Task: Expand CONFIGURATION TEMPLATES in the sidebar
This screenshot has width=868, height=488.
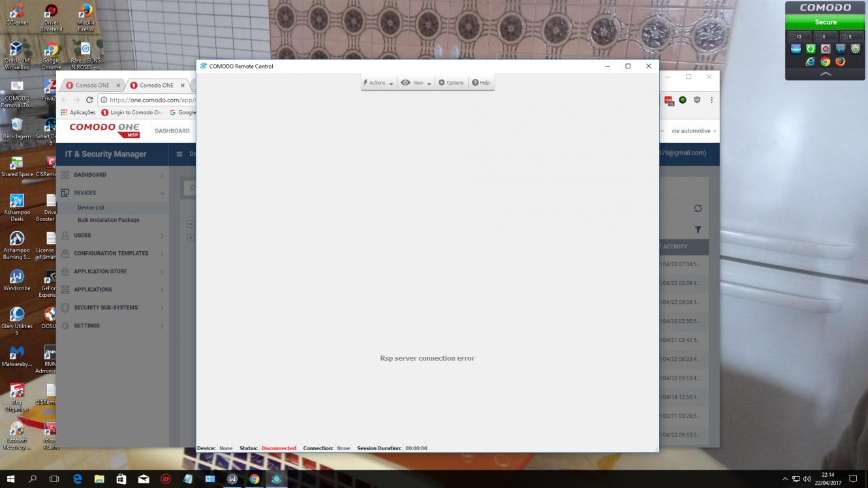Action: pyautogui.click(x=112, y=254)
